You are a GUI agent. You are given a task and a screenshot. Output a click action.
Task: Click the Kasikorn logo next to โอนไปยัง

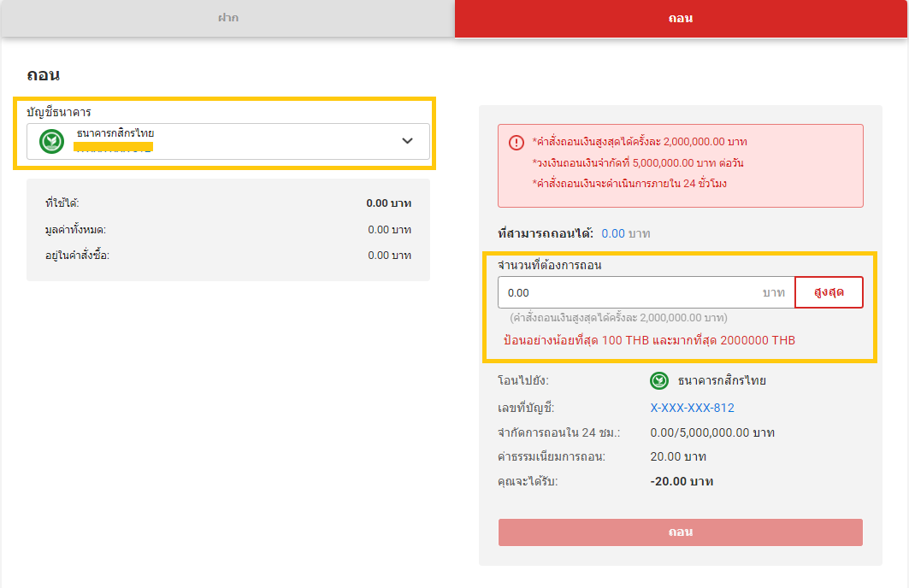tap(659, 380)
